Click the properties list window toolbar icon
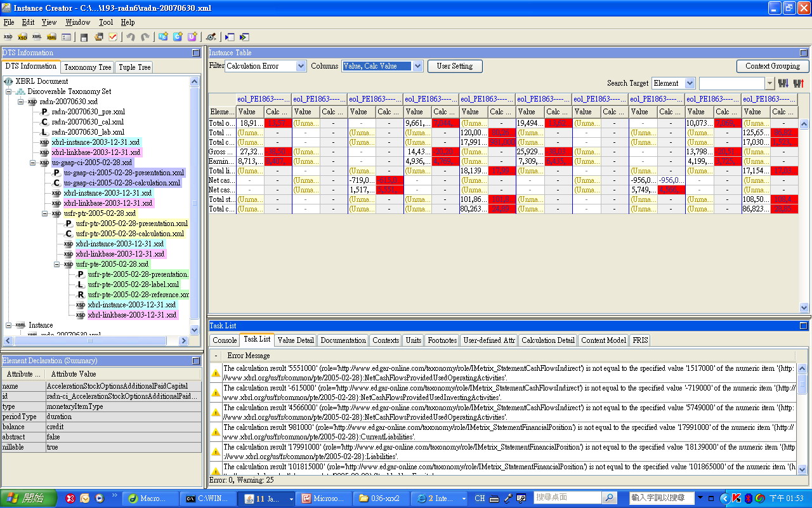The width and height of the screenshot is (812, 508). click(x=67, y=37)
